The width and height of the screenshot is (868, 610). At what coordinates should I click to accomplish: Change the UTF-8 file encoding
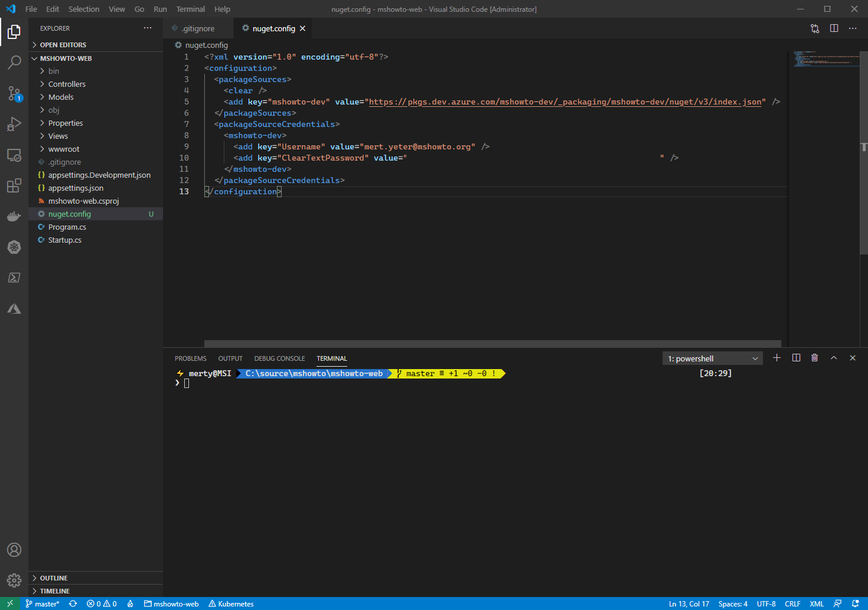766,604
